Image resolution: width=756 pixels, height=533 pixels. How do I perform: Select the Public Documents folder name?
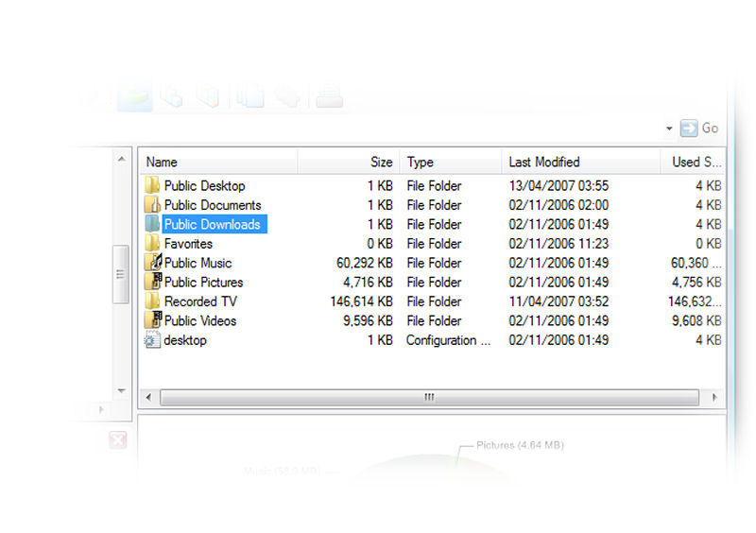pyautogui.click(x=212, y=205)
